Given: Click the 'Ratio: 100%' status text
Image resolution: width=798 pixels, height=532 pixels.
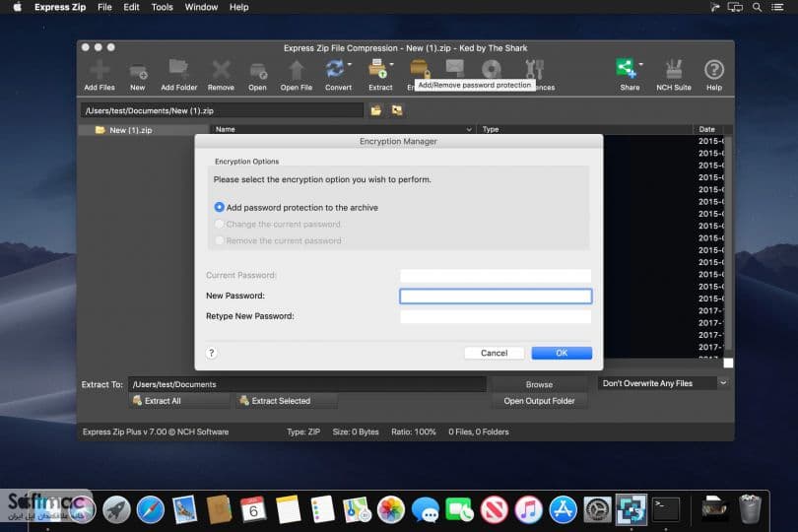Looking at the screenshot, I should (413, 432).
